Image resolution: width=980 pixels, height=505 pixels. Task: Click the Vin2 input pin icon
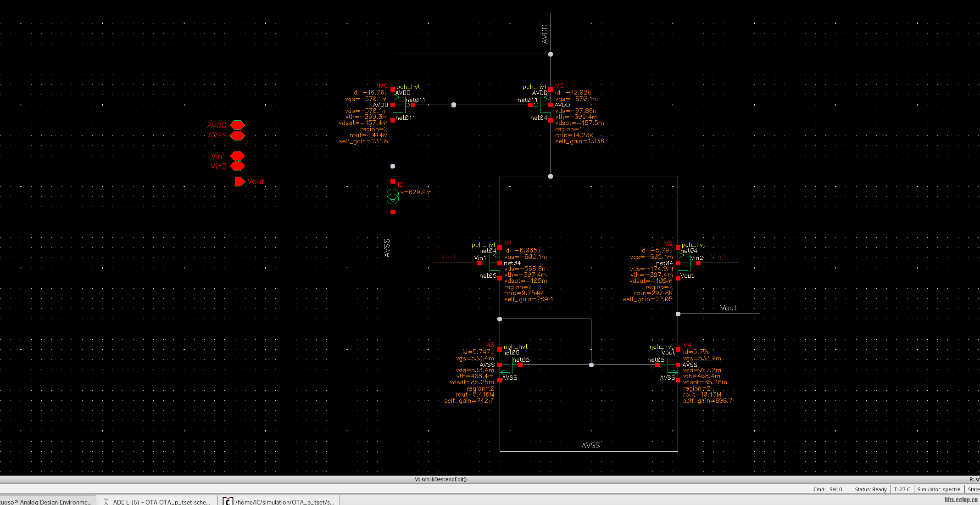(237, 166)
